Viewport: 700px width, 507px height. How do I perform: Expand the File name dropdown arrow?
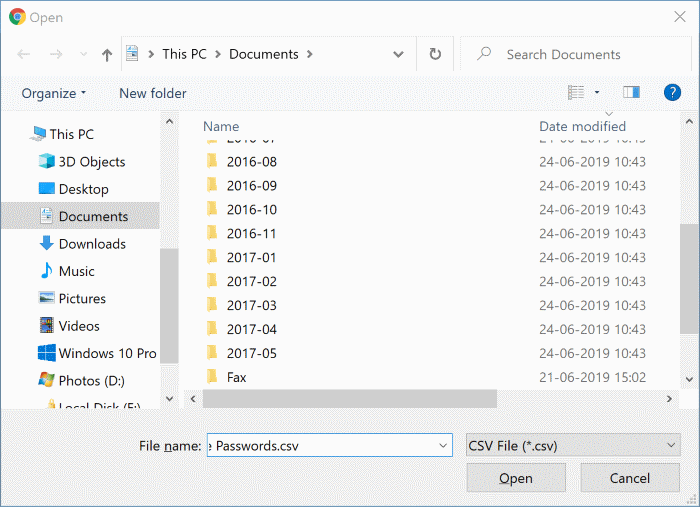443,446
